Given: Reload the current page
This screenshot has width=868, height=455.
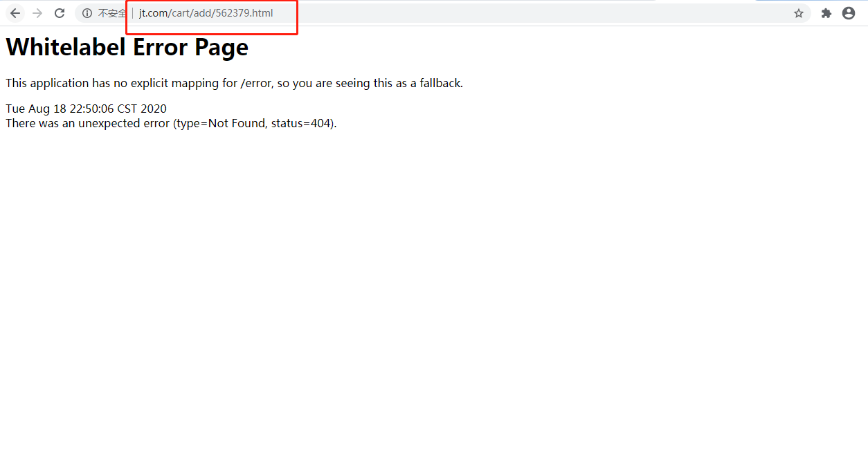Looking at the screenshot, I should pos(60,13).
